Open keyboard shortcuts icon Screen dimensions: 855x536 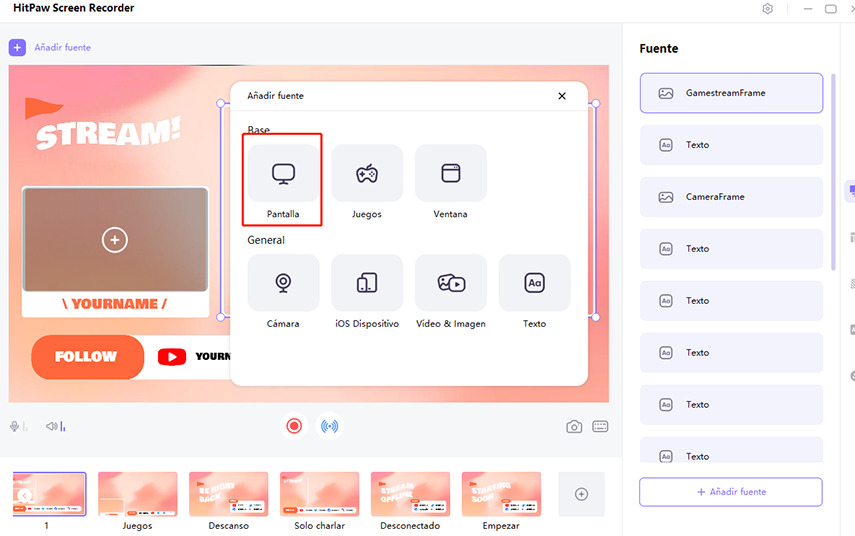coord(600,426)
